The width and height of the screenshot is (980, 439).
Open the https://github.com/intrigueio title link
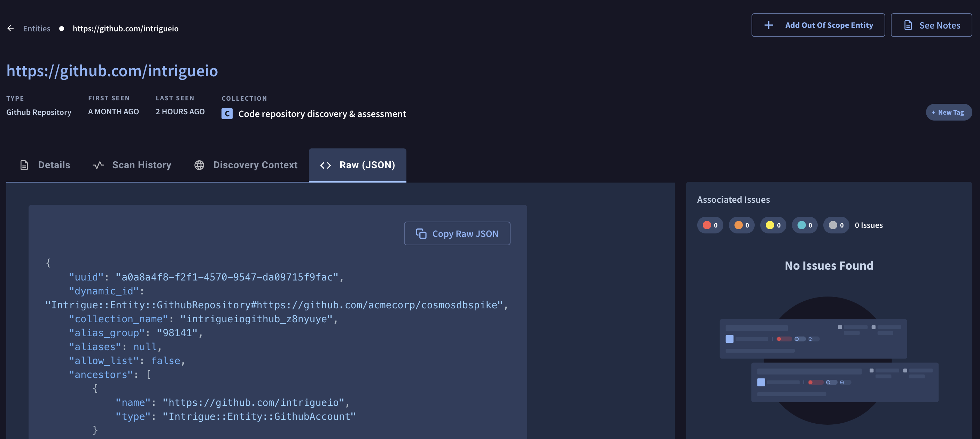[112, 71]
